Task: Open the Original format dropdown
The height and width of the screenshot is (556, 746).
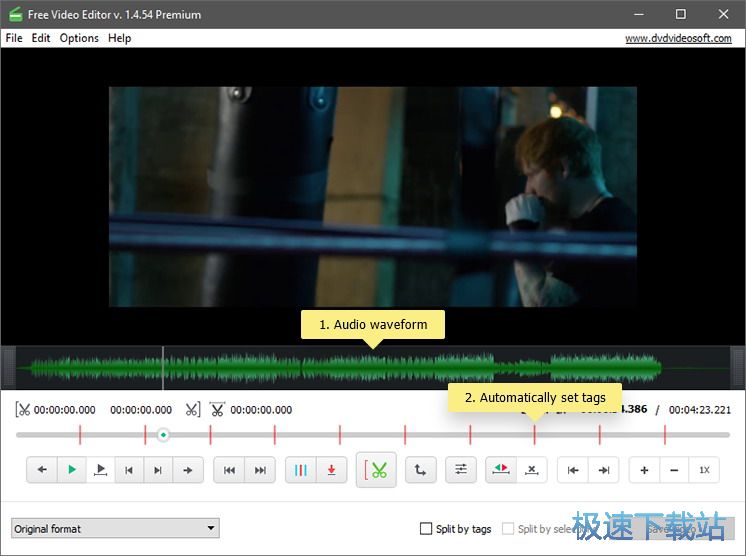Action: (x=115, y=528)
